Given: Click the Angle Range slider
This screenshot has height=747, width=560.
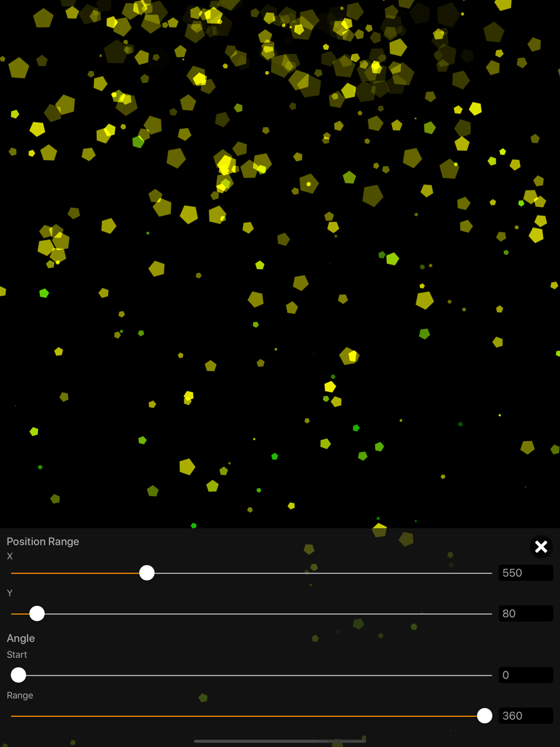Looking at the screenshot, I should point(251,716).
